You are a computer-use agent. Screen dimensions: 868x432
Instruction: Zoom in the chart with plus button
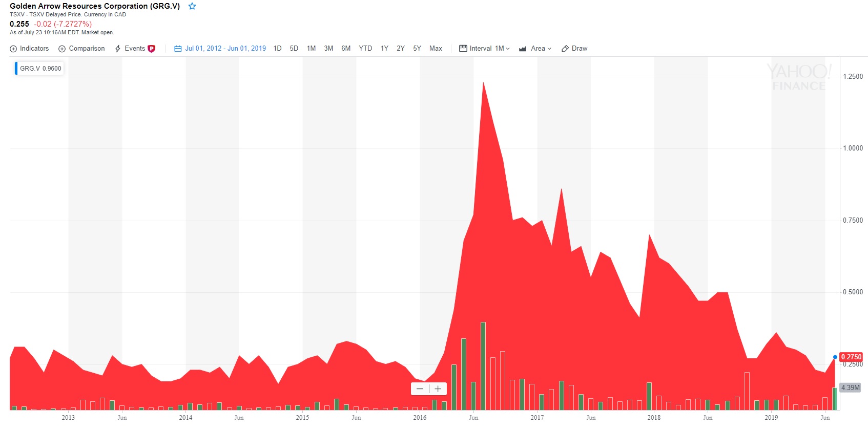(438, 389)
